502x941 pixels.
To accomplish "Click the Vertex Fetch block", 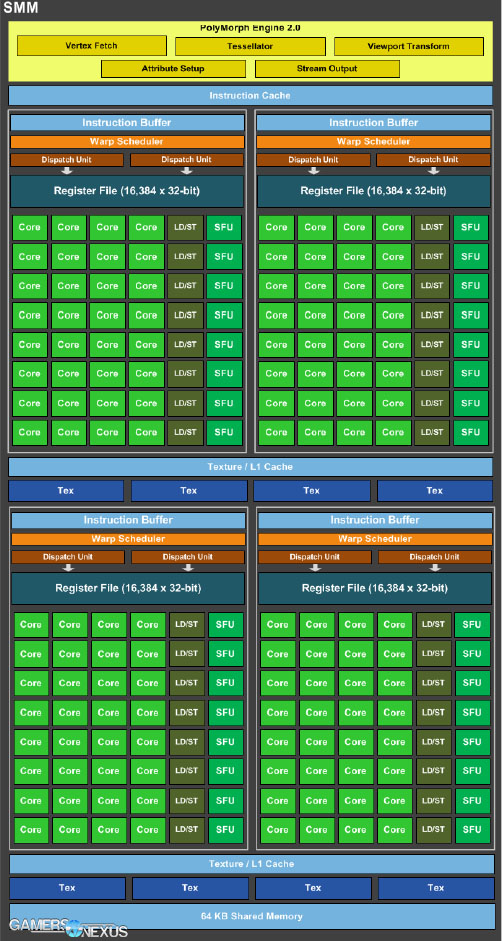I will 91,46.
